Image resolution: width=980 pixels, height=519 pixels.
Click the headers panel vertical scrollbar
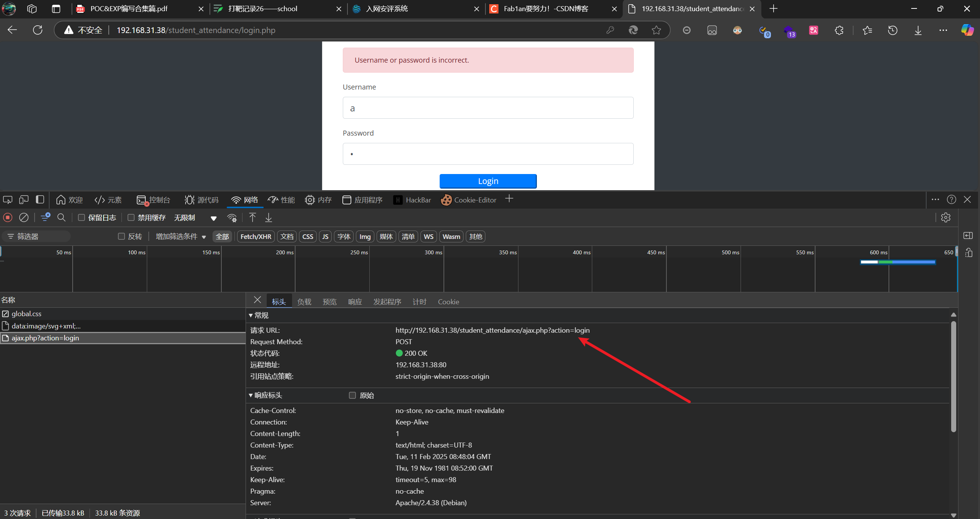[953, 376]
